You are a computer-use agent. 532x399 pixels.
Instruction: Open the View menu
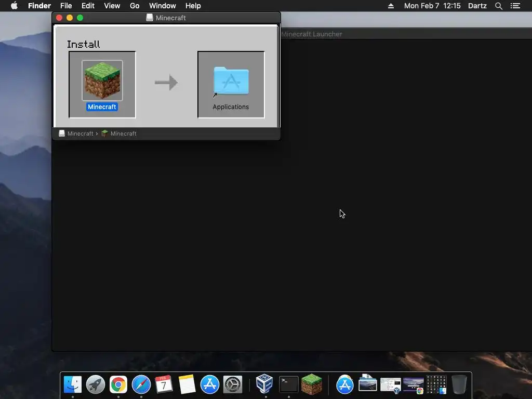112,6
